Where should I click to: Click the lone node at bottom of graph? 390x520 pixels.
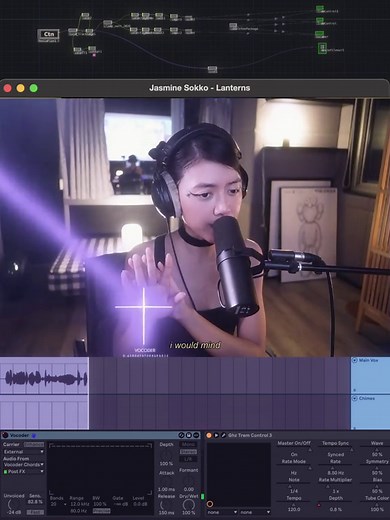pyautogui.click(x=212, y=69)
